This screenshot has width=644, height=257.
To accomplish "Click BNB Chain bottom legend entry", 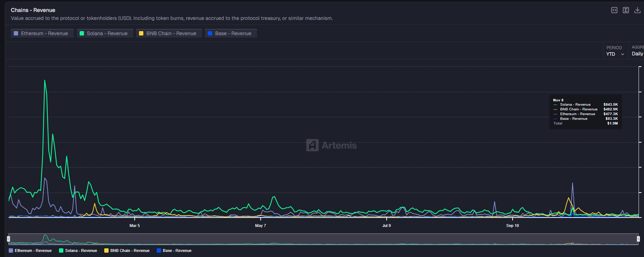I will point(127,250).
